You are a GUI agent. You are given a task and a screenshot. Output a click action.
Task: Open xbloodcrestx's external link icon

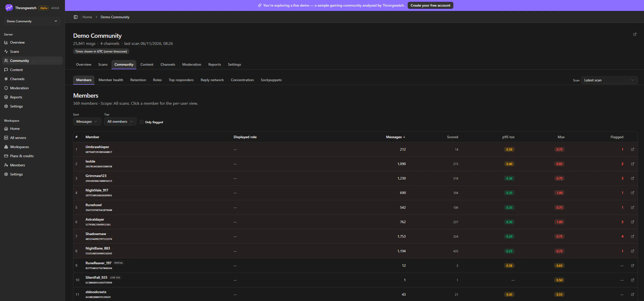click(x=633, y=294)
